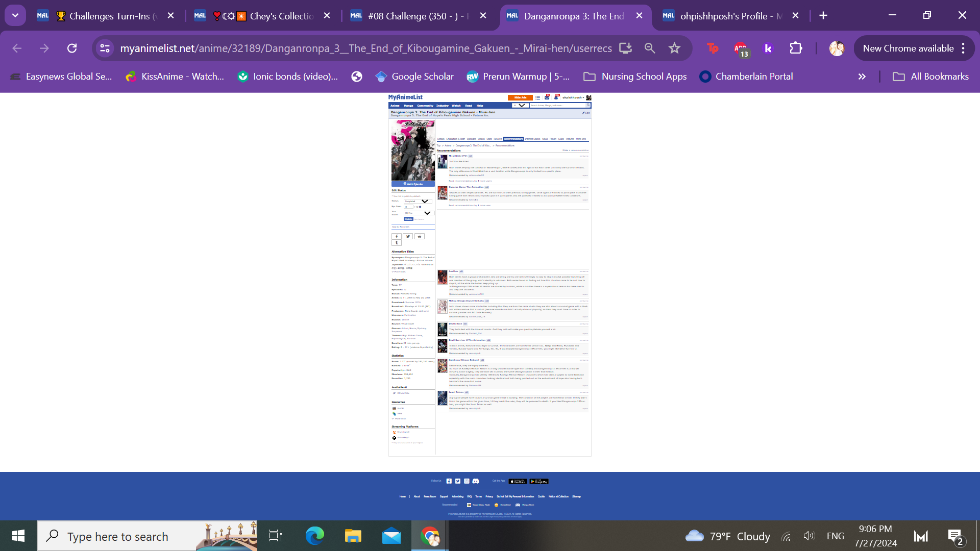Viewport: 980px width, 551px height.
Task: Click the Windows taskbar search box
Action: pos(147,536)
